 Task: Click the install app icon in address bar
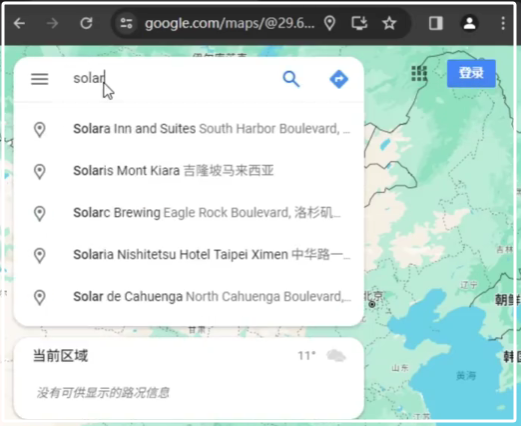(x=359, y=23)
